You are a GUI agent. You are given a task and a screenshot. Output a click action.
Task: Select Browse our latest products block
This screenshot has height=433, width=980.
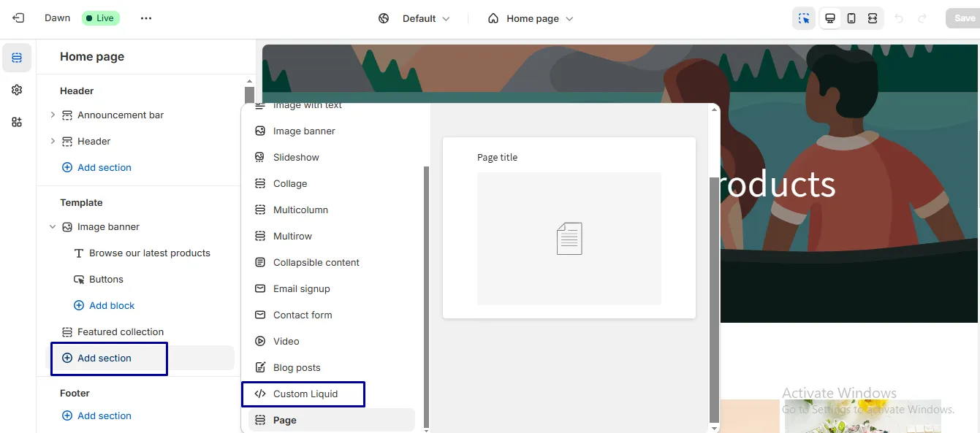click(150, 253)
